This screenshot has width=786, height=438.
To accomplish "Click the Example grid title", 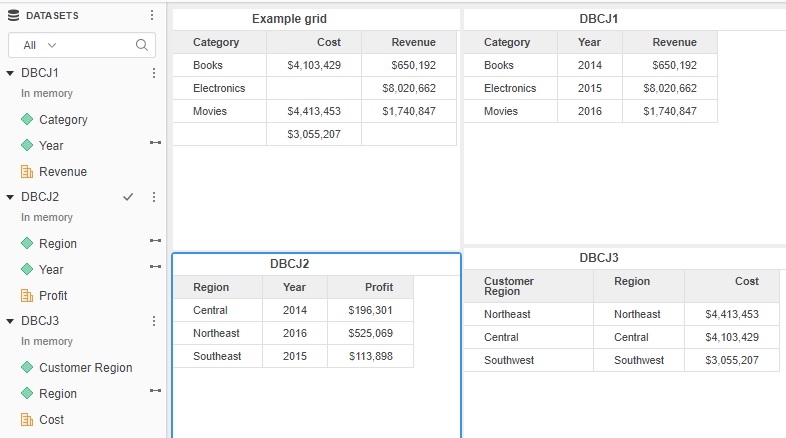I will (x=289, y=19).
